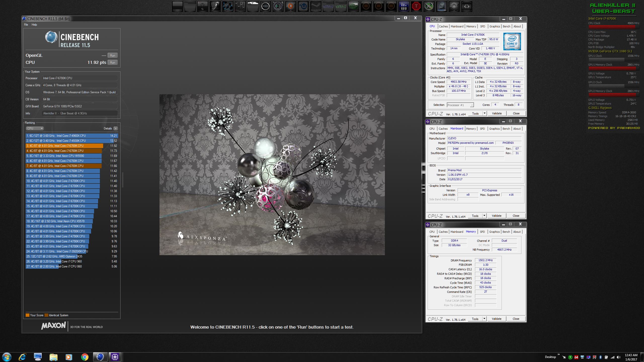The image size is (644, 362).
Task: Click the Cinebench side panel splitter grip
Action: tap(123, 180)
